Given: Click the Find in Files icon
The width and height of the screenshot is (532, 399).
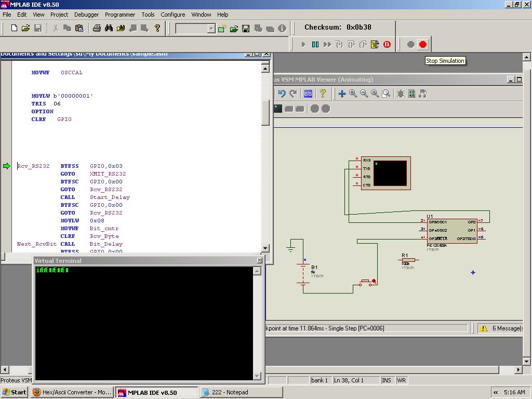Looking at the screenshot, I should [x=121, y=28].
